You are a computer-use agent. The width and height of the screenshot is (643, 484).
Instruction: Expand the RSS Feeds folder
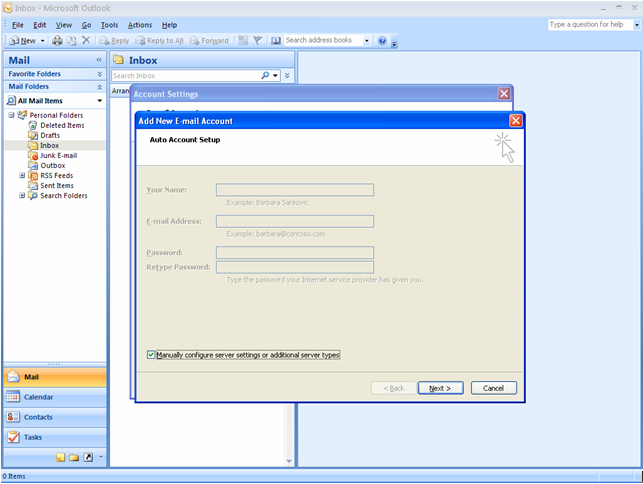coord(22,175)
